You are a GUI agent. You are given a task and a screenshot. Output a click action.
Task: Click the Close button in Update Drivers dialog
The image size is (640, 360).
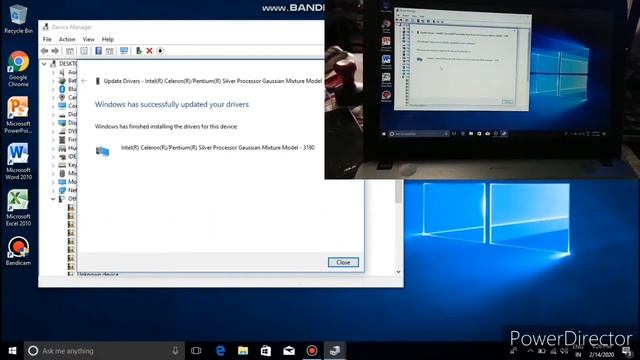coord(343,262)
